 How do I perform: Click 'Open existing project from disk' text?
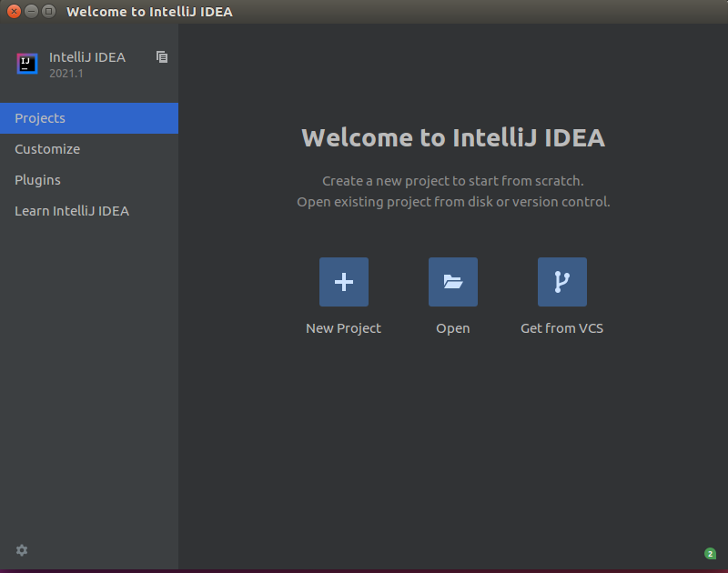(453, 202)
